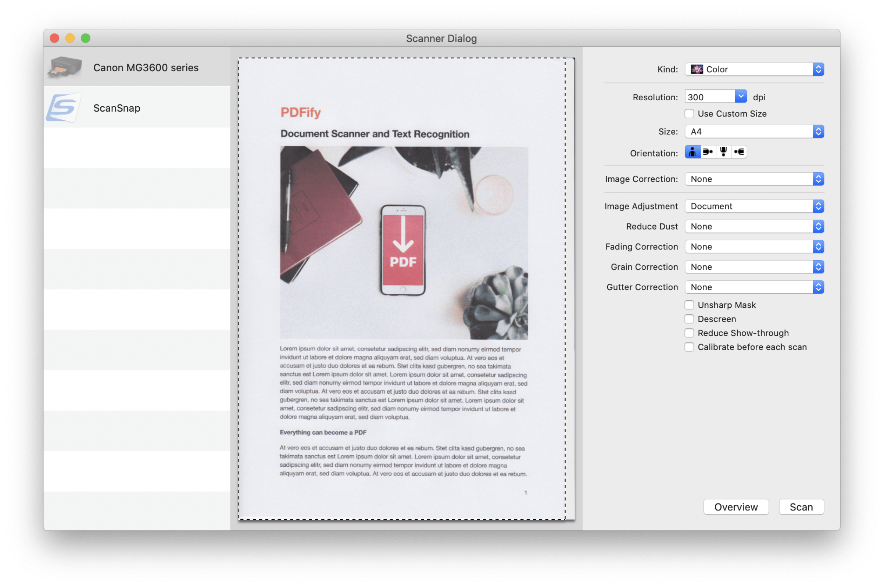This screenshot has width=884, height=588.
Task: Check Calibrate before each scan
Action: 689,347
